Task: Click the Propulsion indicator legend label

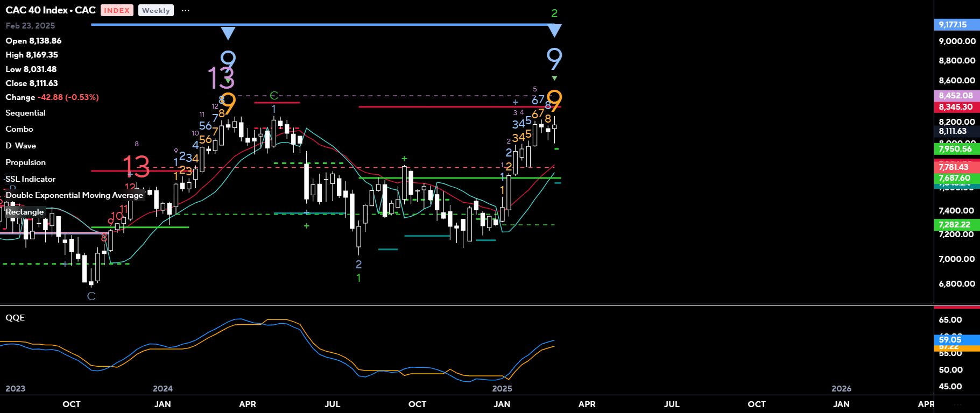Action: [x=25, y=162]
